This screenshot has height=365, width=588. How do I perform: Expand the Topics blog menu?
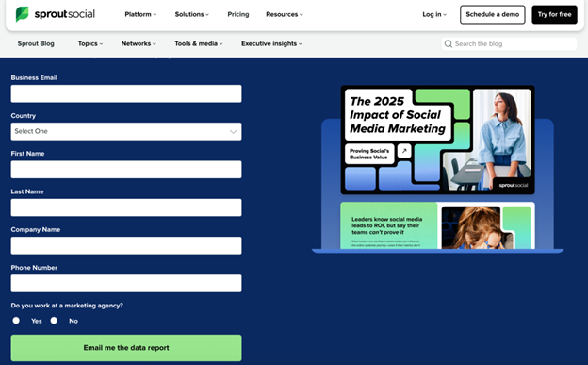click(x=90, y=43)
